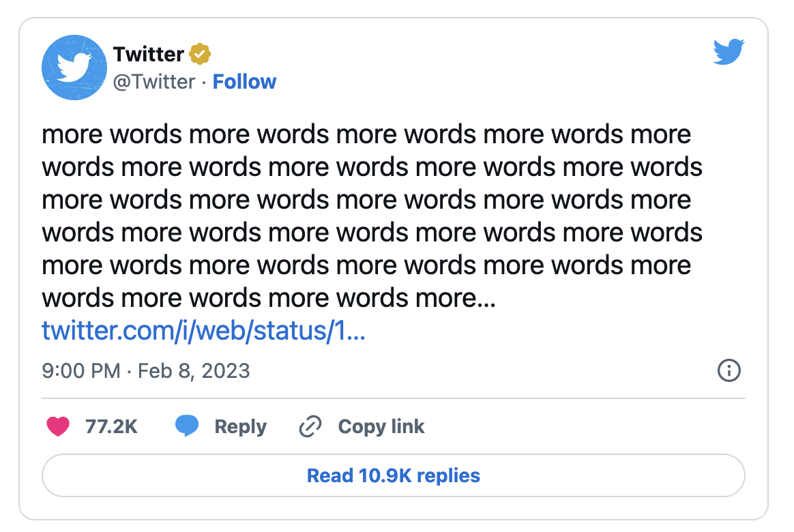Image resolution: width=794 pixels, height=532 pixels.
Task: Follow the Twitter account
Action: click(x=244, y=82)
